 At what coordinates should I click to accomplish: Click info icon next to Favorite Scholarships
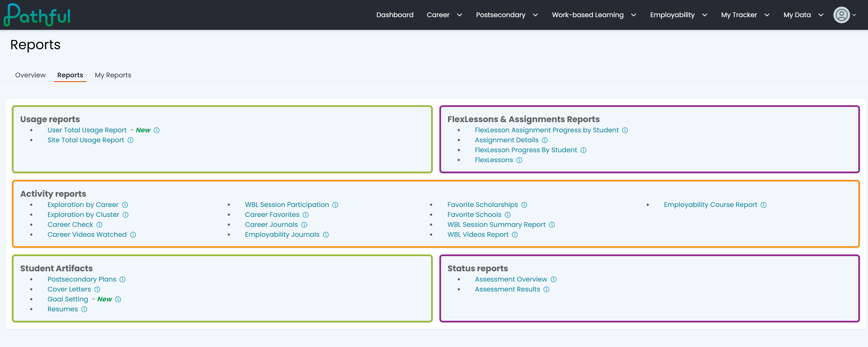[524, 205]
